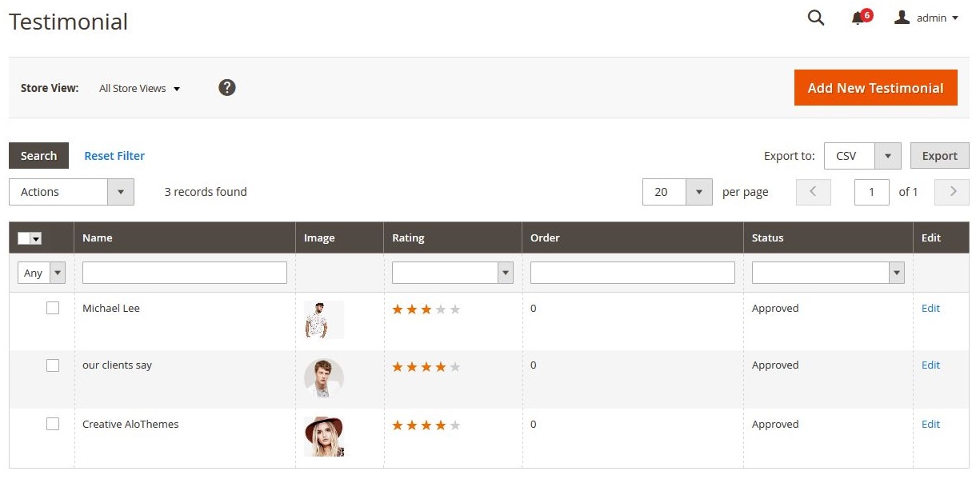Sort by the Name column header

[x=98, y=238]
